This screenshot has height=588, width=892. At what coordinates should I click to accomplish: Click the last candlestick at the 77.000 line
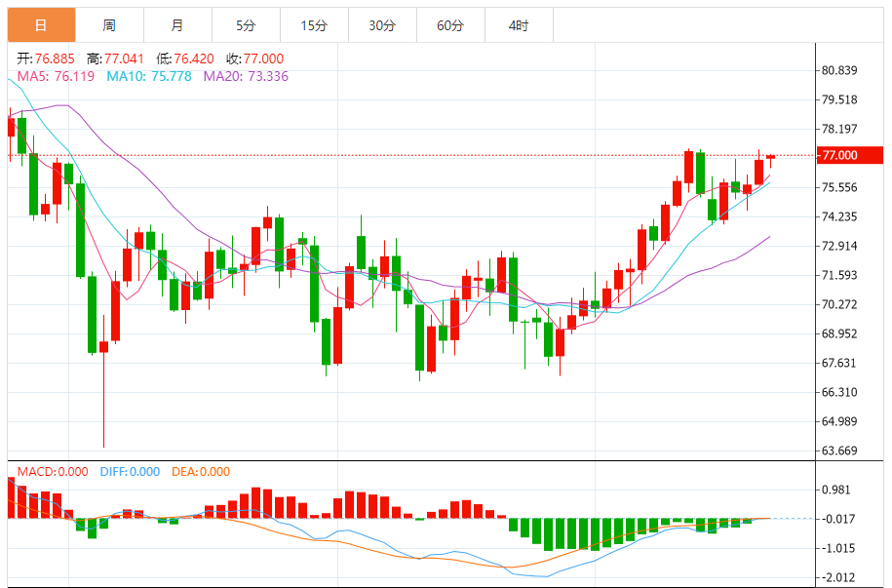point(771,157)
